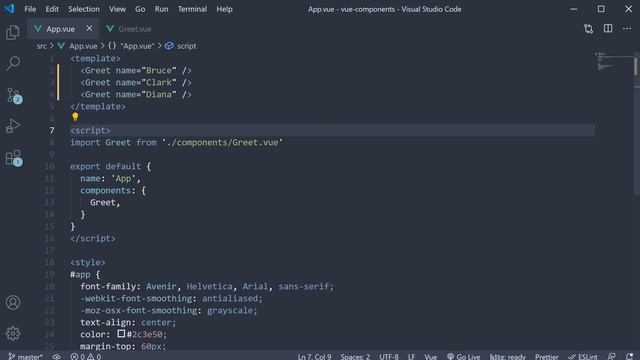The width and height of the screenshot is (640, 360).
Task: Click the master branch indicator
Action: pyautogui.click(x=25, y=356)
